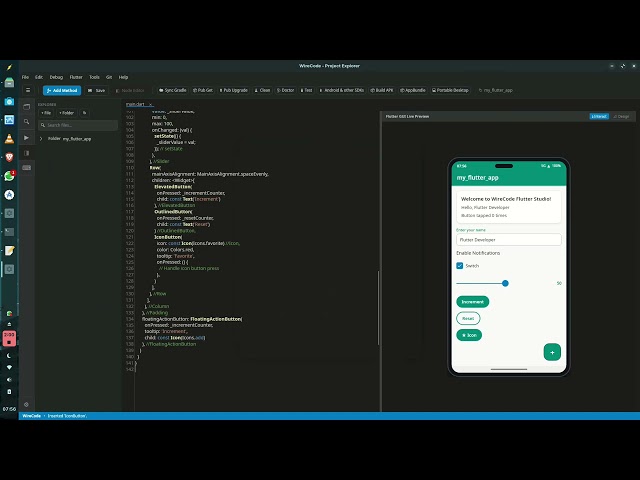Open the File menu

click(x=25, y=77)
